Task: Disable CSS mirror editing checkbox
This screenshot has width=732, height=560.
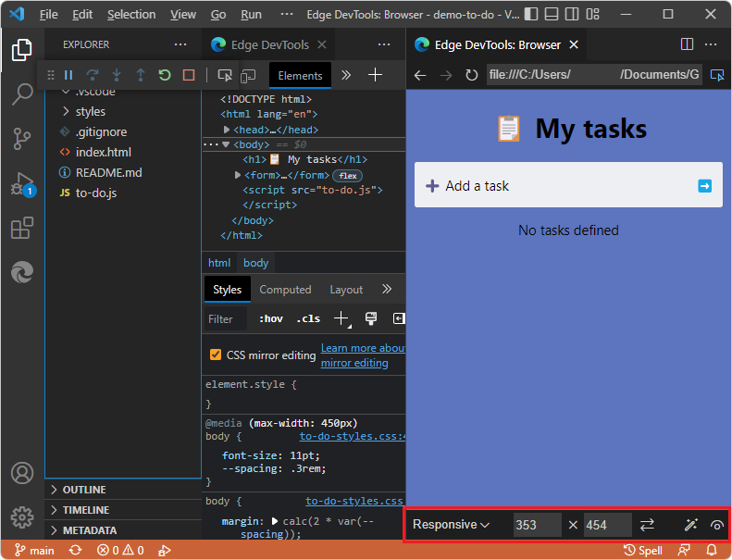Action: point(216,355)
